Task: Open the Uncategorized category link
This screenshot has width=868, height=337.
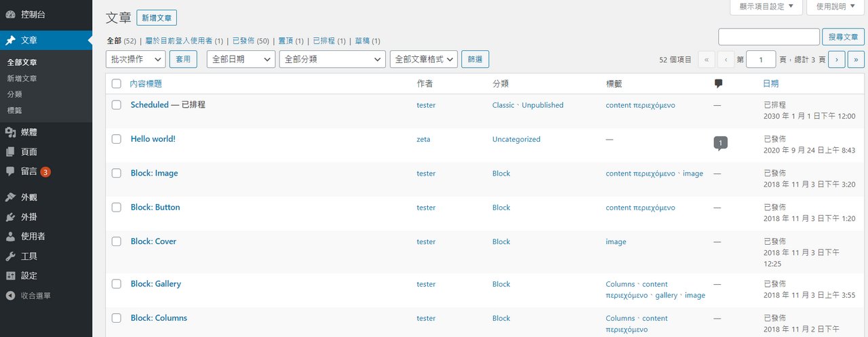Action: 516,140
